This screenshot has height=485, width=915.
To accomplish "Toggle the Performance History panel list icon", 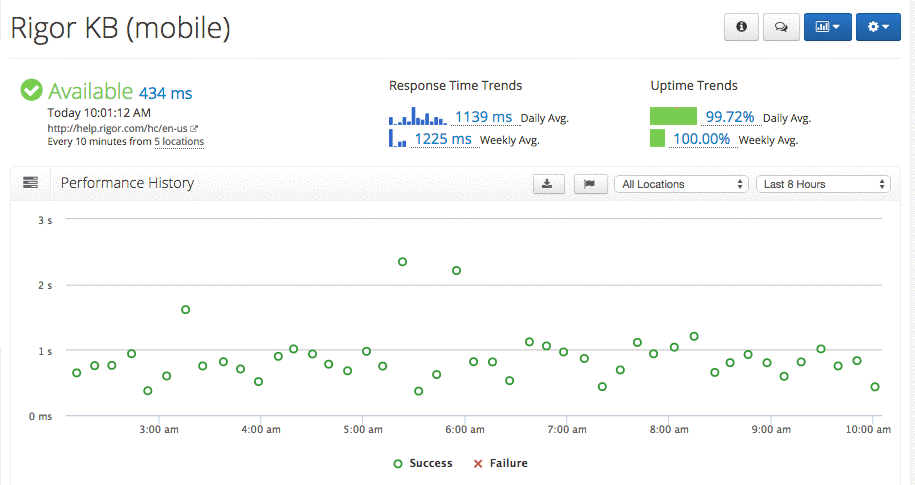I will [30, 183].
